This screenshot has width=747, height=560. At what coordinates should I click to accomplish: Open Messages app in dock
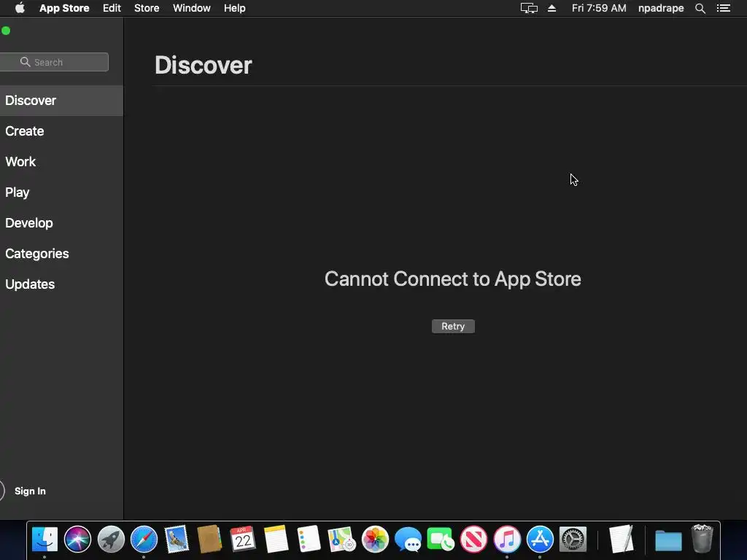[408, 540]
